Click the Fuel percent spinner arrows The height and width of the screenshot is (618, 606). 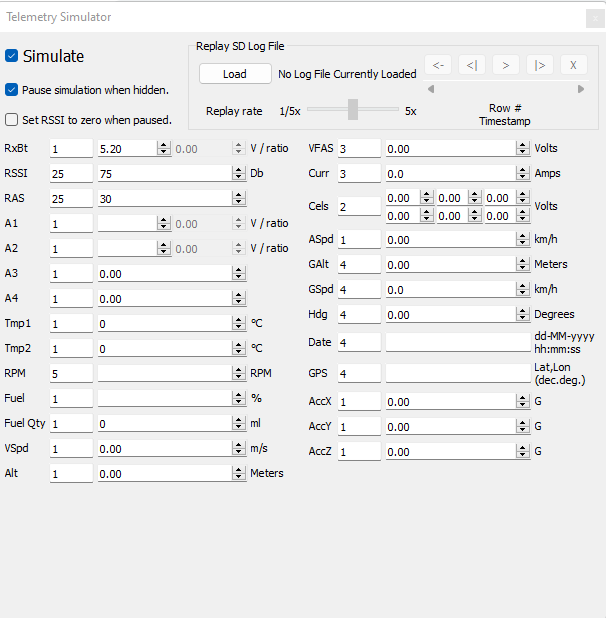point(238,398)
